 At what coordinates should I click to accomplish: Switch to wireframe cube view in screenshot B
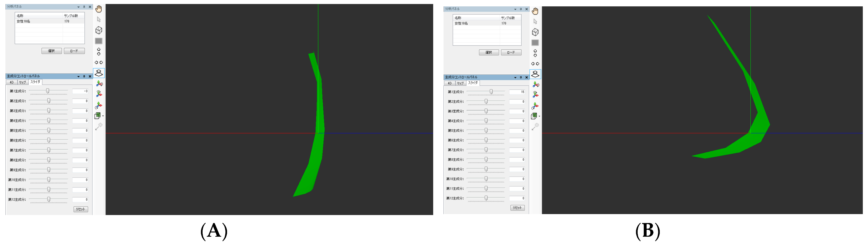pyautogui.click(x=535, y=32)
